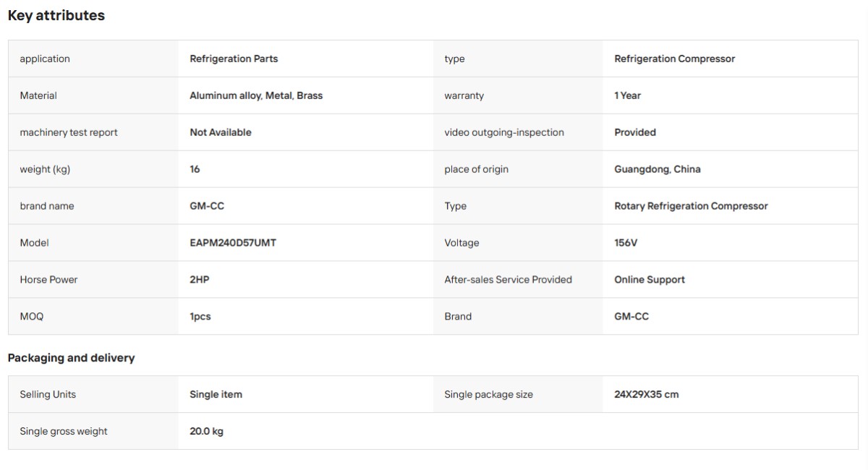
Task: Select the GM-CC brand name value
Action: pyautogui.click(x=207, y=206)
